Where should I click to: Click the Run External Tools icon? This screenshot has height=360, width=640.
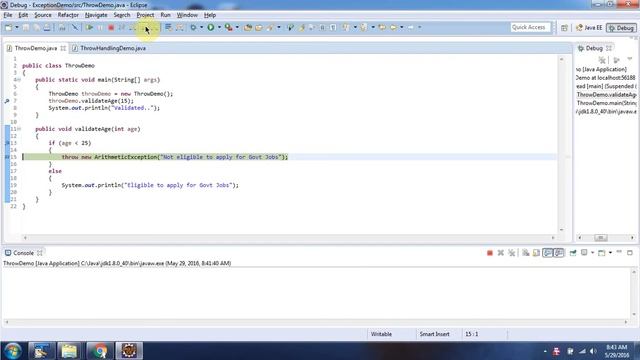tap(229, 27)
